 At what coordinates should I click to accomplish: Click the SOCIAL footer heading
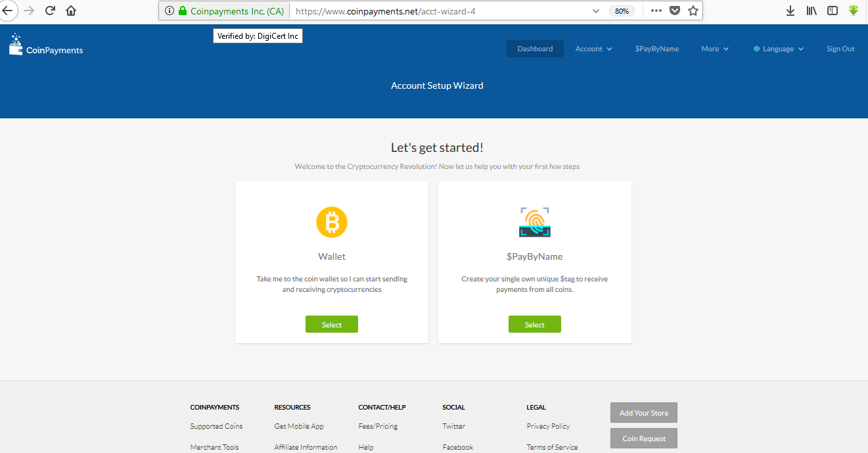point(453,408)
